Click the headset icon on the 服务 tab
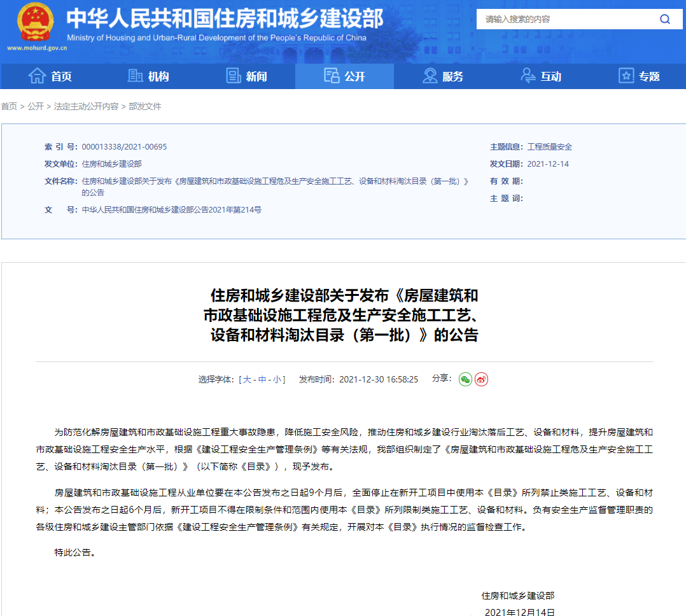Viewport: 686px width, 616px height. (430, 76)
